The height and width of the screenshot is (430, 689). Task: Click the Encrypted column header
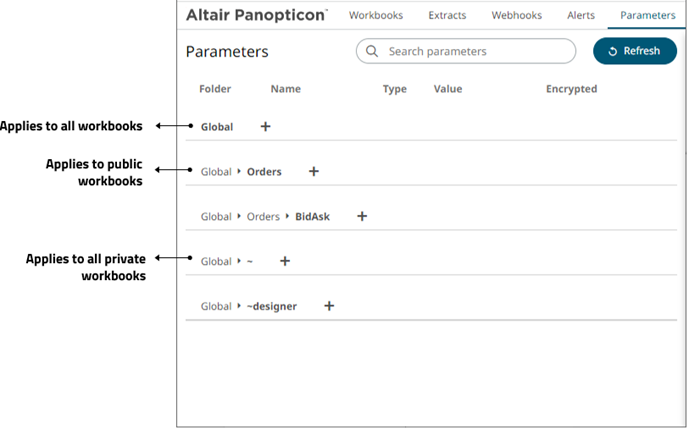point(571,89)
